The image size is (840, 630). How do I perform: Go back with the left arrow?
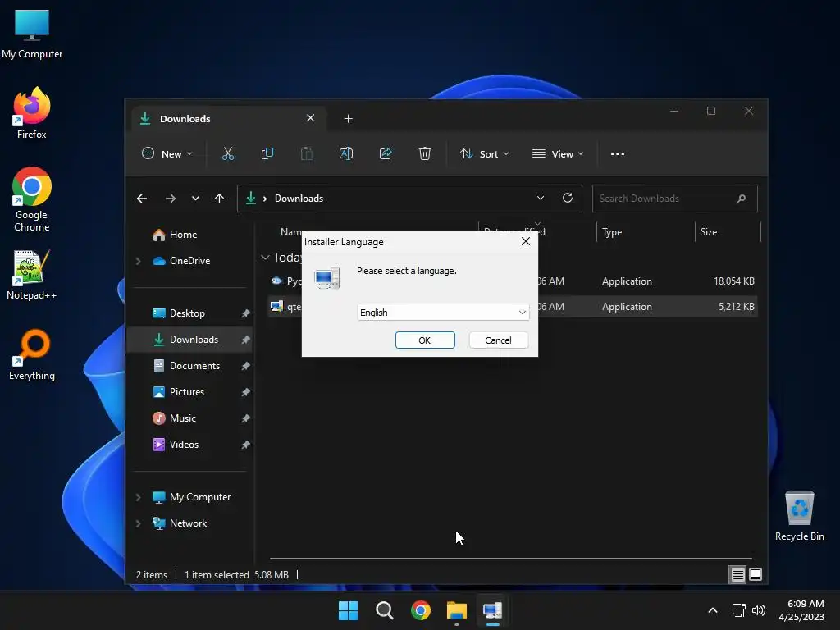pyautogui.click(x=142, y=199)
